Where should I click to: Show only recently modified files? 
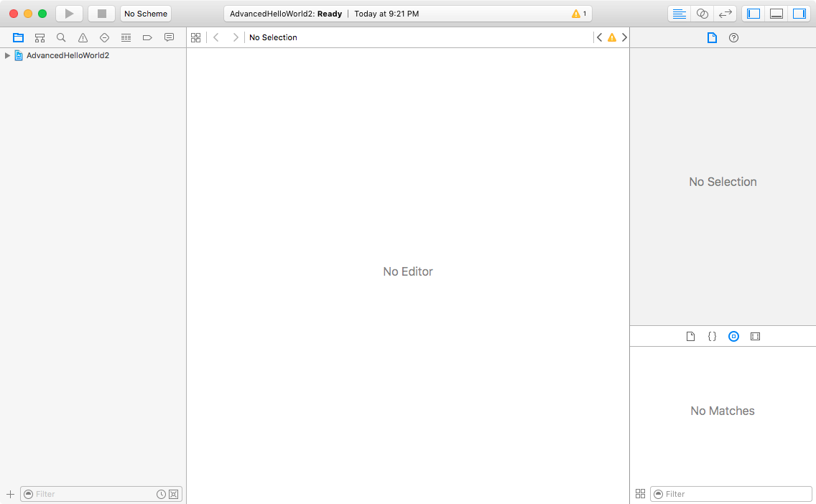coord(162,494)
